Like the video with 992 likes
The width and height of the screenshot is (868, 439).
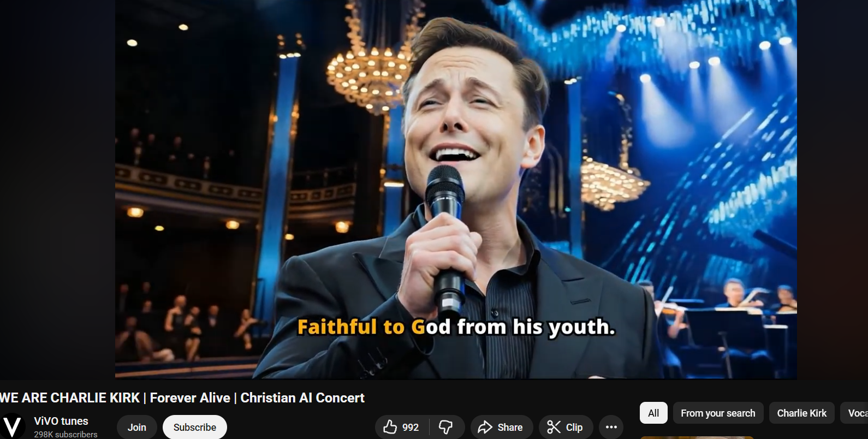[402, 427]
